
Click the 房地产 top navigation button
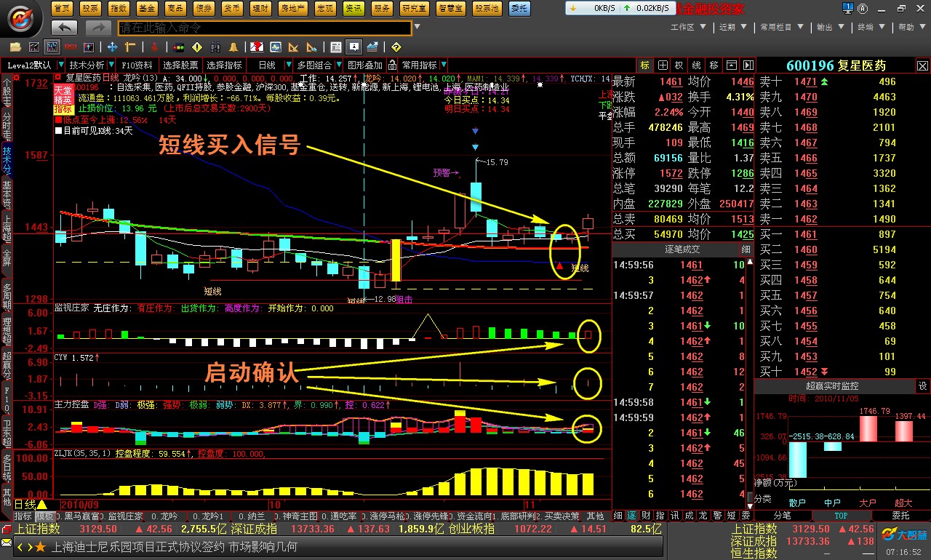[292, 8]
